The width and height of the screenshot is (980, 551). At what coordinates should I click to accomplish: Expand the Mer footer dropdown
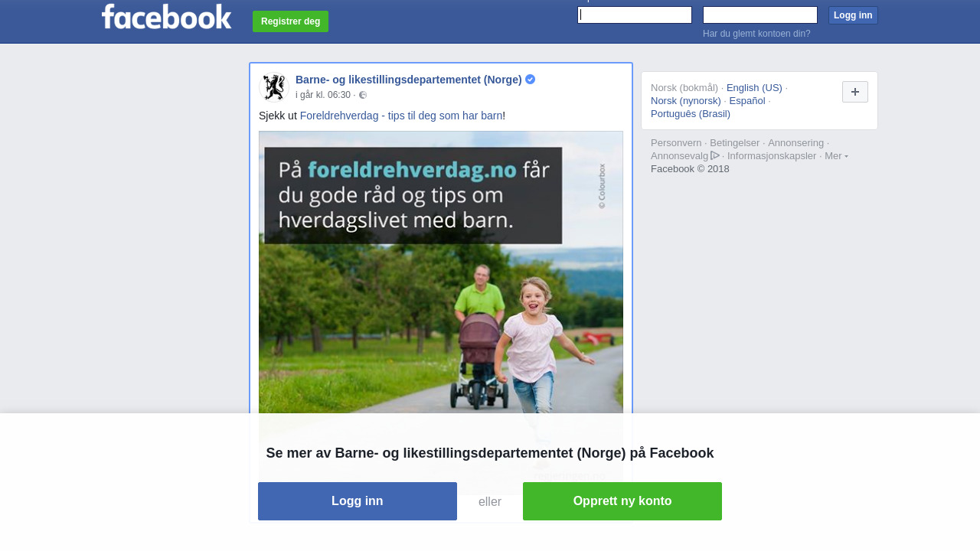tap(836, 156)
